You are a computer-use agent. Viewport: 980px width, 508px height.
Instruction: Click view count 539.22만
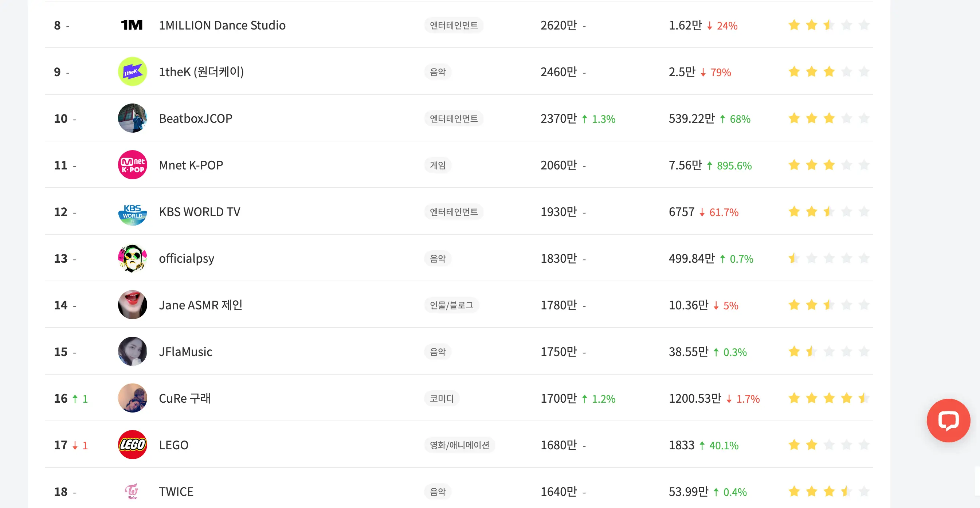point(691,118)
